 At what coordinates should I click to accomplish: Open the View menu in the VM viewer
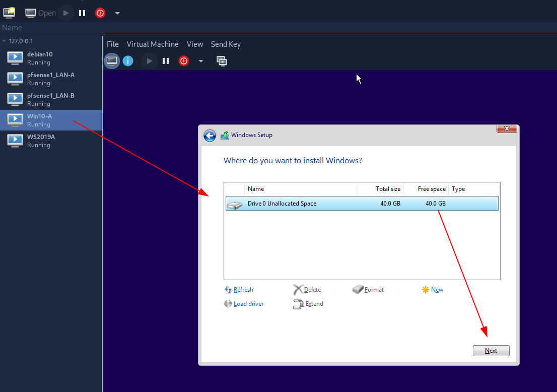tap(195, 44)
